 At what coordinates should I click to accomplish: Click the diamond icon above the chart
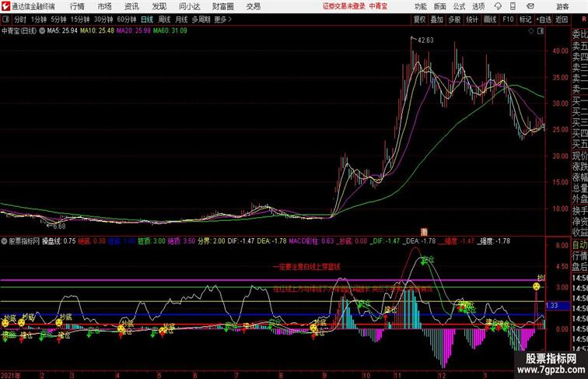[531, 31]
